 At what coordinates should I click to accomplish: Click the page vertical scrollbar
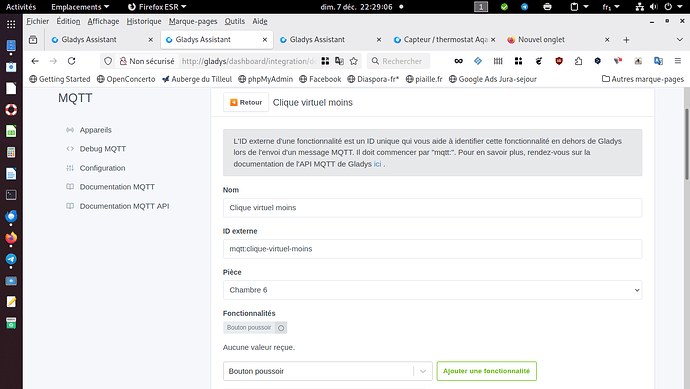(x=687, y=144)
